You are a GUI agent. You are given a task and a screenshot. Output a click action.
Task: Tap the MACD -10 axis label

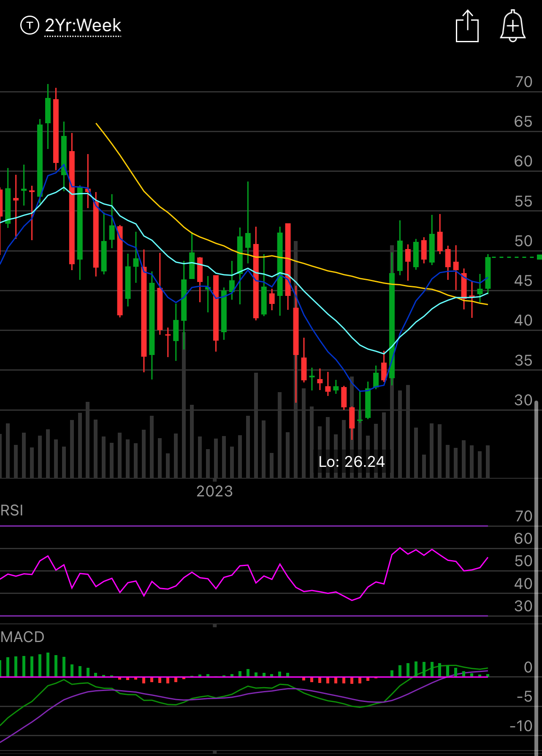coord(521,726)
